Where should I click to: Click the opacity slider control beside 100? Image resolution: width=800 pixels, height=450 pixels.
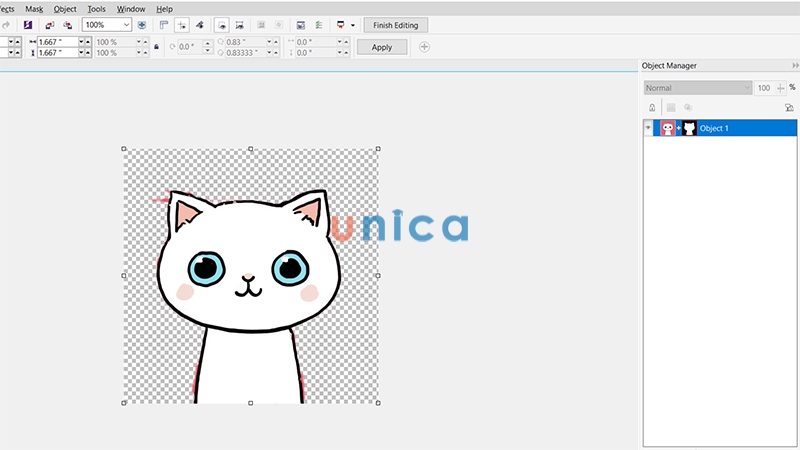click(x=779, y=88)
